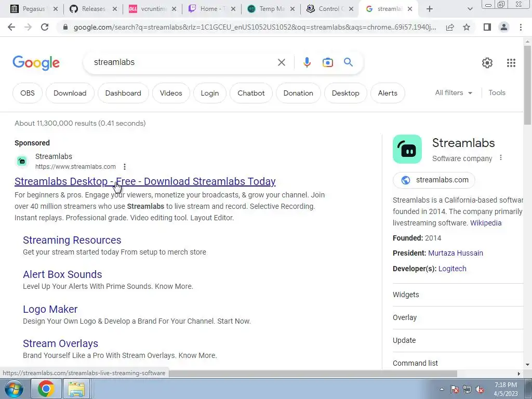Open the sponsored ad three-dot options

click(125, 167)
